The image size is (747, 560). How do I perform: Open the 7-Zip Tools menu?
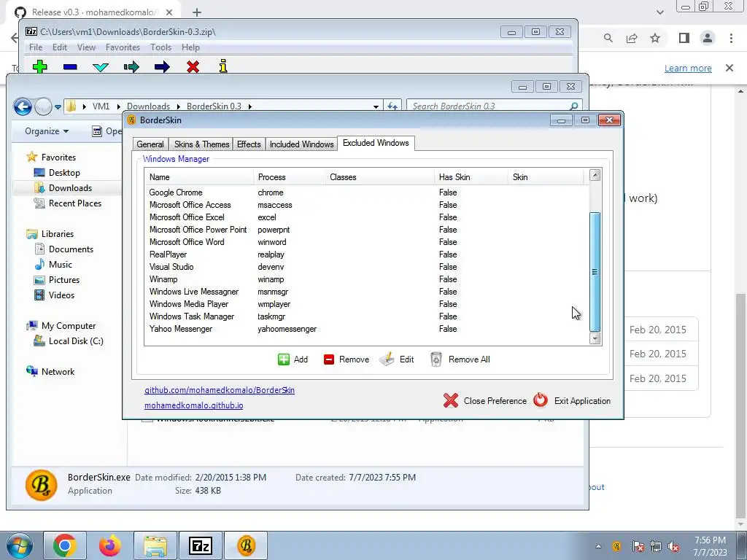tap(160, 47)
